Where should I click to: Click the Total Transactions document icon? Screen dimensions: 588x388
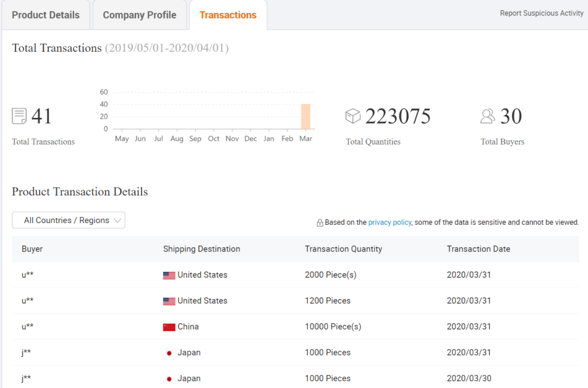[x=19, y=116]
